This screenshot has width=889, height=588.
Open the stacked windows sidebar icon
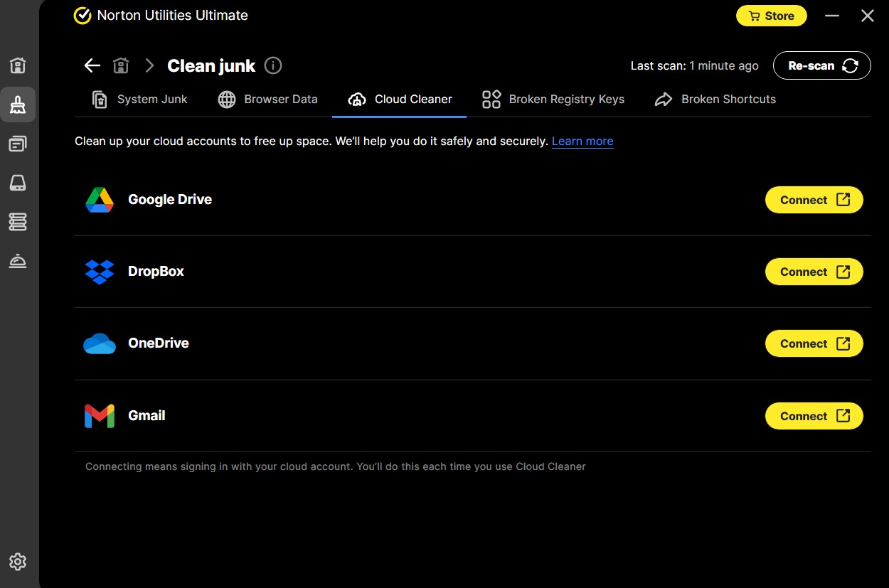(x=18, y=144)
